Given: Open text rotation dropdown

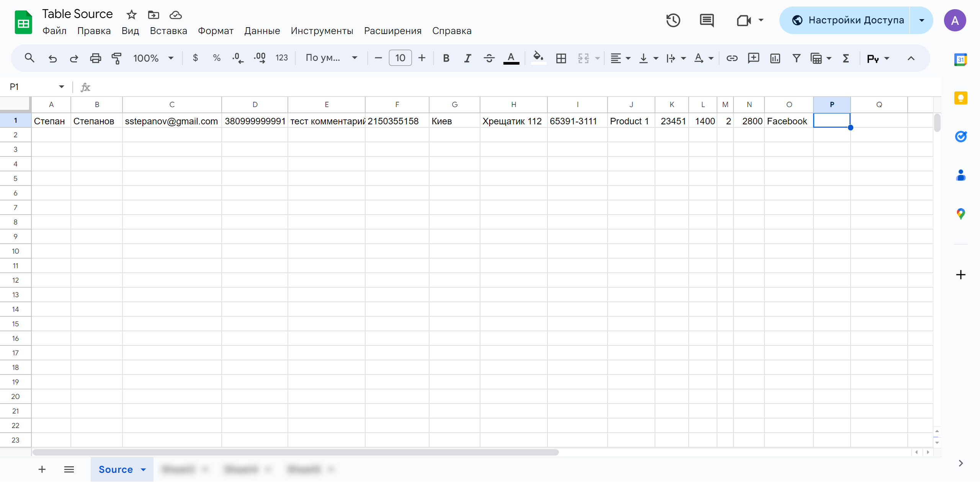Looking at the screenshot, I should click(x=704, y=58).
